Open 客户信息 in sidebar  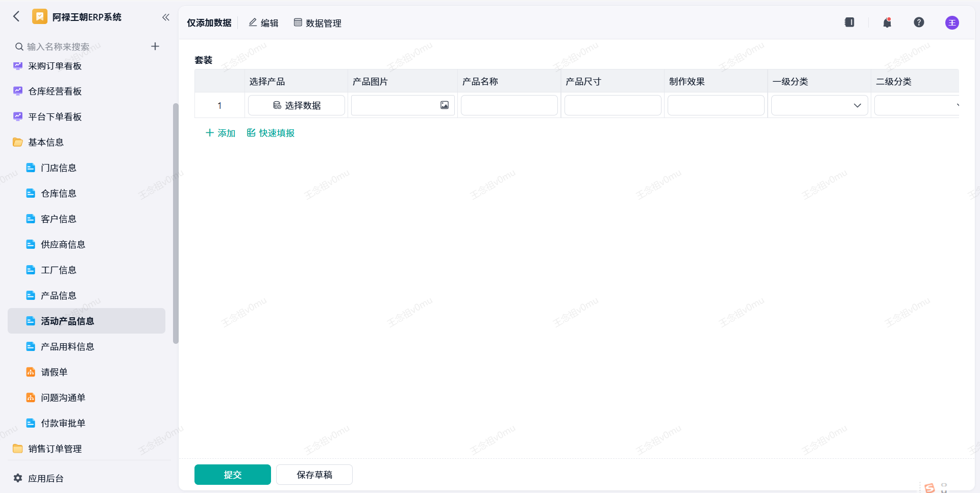click(x=86, y=219)
